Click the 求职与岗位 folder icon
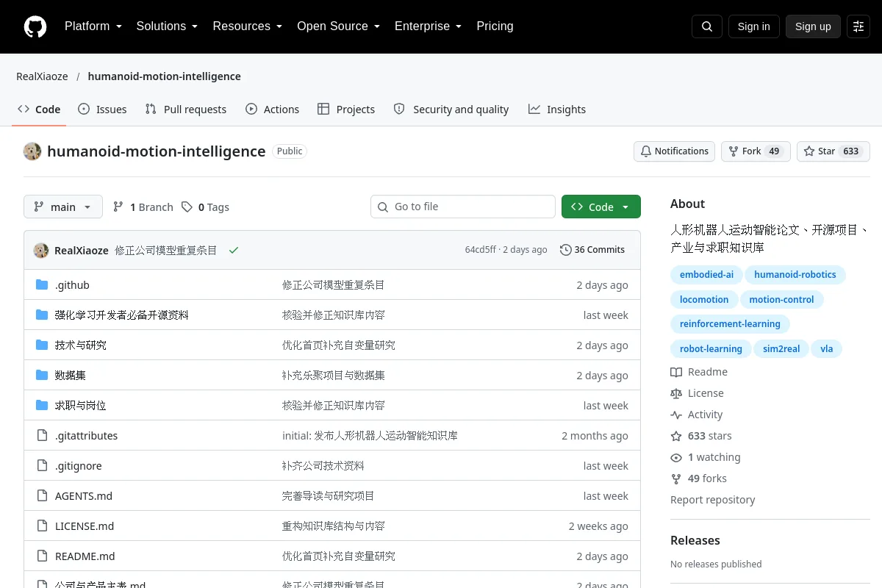882x588 pixels. point(42,406)
